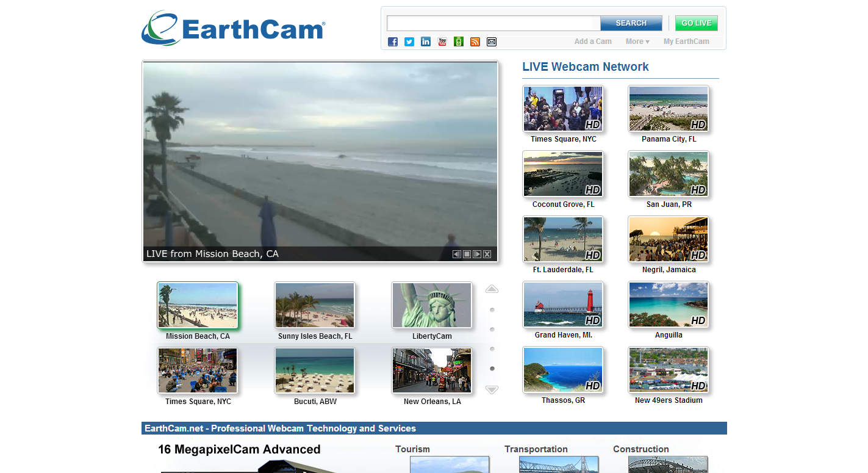Screen dimensions: 868x473
Task: Skip to next cam in video player
Action: (477, 254)
